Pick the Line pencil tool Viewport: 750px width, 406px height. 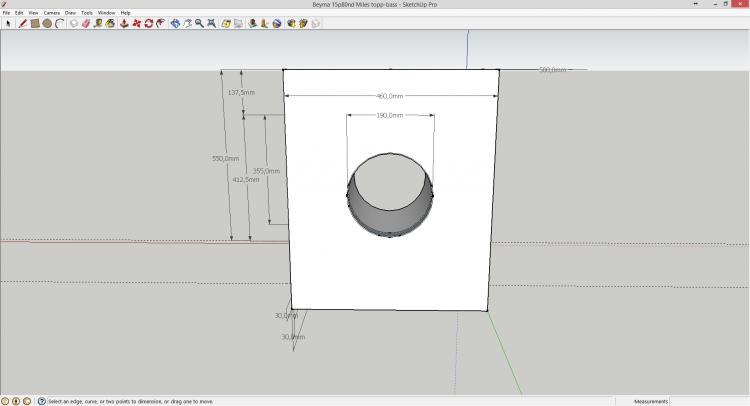coord(21,22)
